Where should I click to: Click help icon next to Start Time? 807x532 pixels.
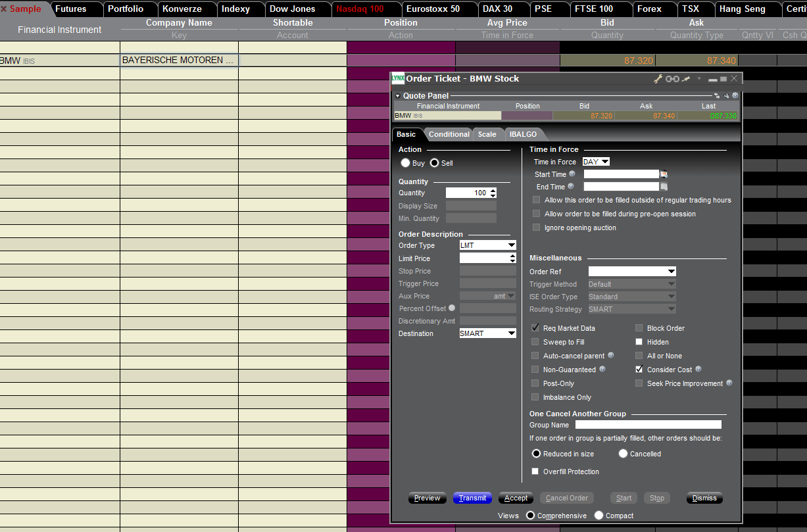572,174
